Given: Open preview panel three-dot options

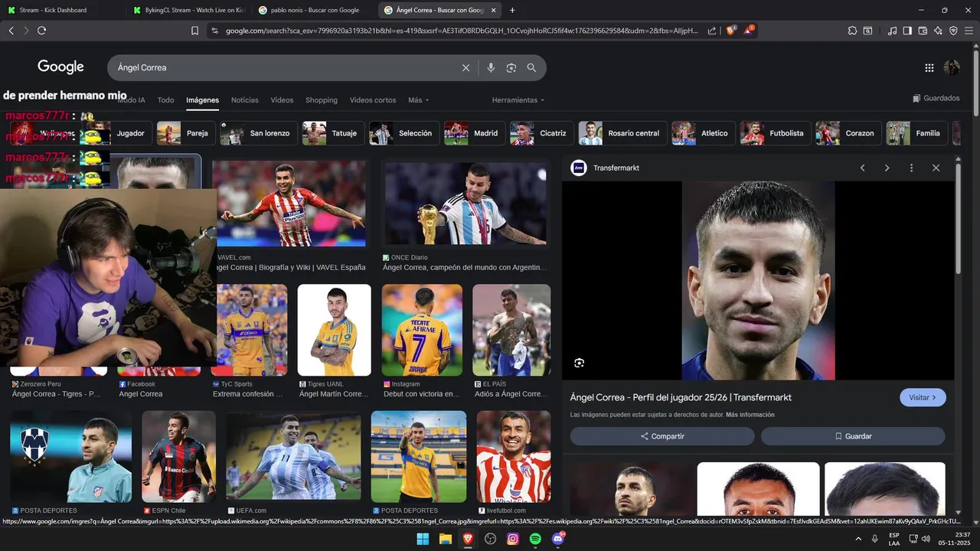Looking at the screenshot, I should pos(911,168).
